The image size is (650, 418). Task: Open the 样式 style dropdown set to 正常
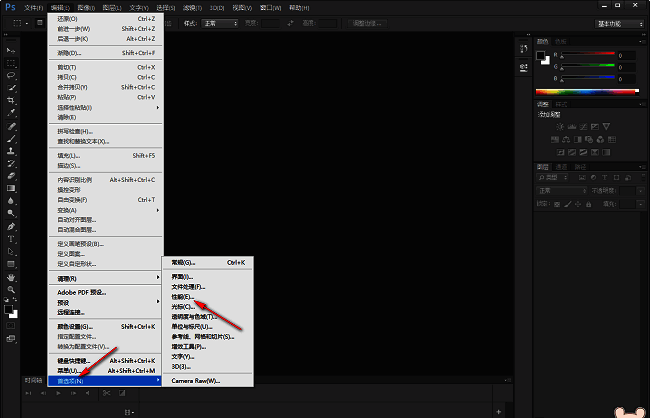click(x=222, y=23)
